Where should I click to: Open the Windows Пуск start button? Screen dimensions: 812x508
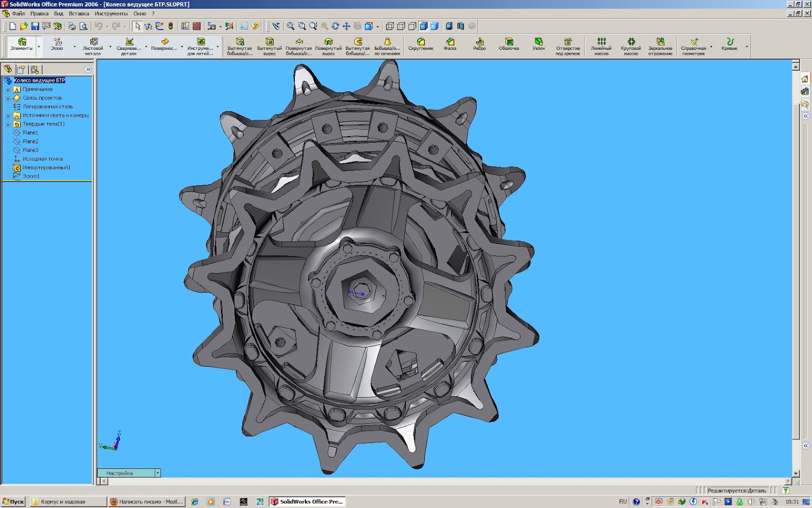pos(13,501)
